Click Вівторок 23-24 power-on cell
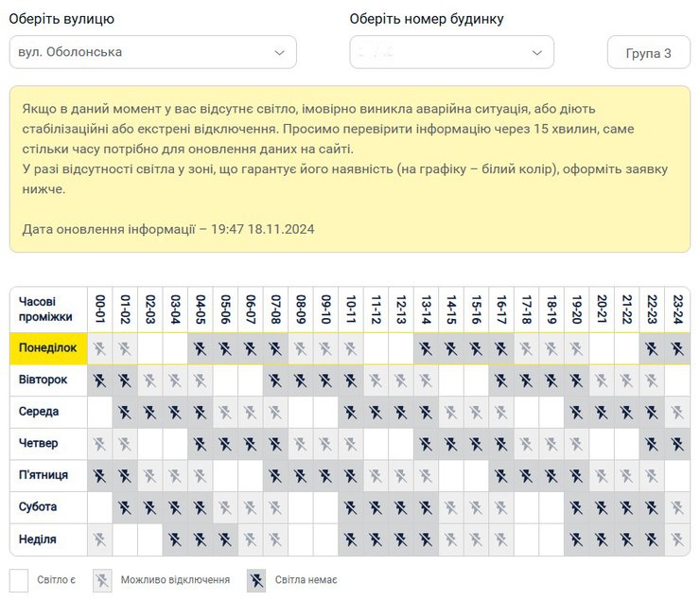 point(677,380)
